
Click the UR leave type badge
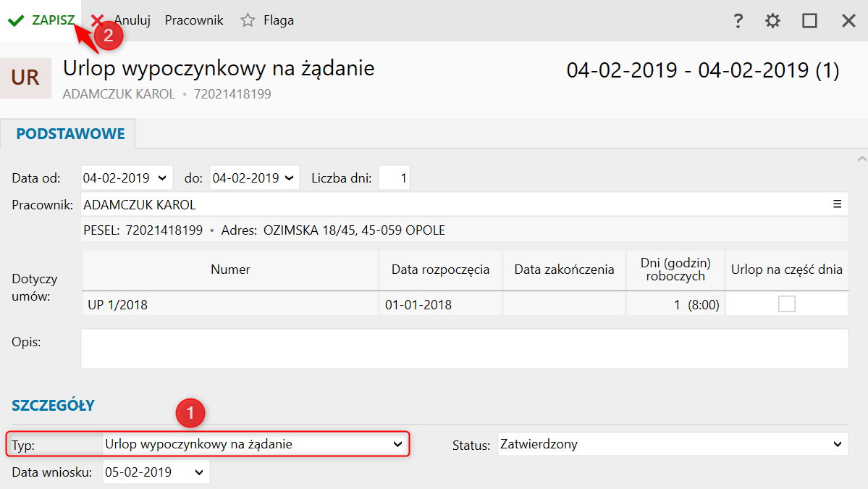[x=25, y=78]
